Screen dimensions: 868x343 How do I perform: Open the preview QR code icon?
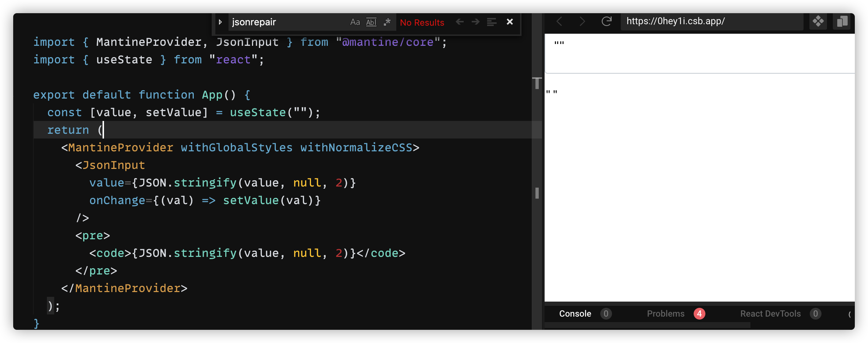point(818,21)
